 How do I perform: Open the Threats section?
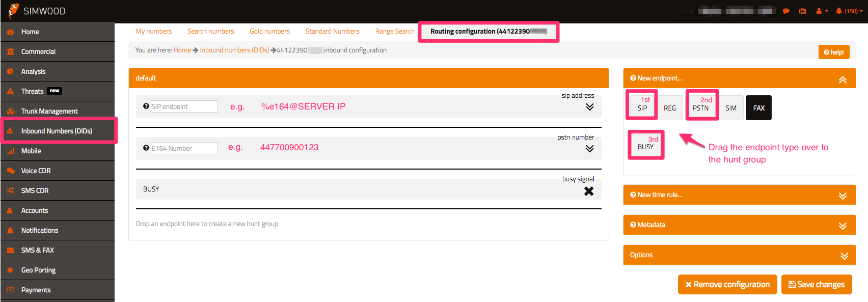(57, 91)
